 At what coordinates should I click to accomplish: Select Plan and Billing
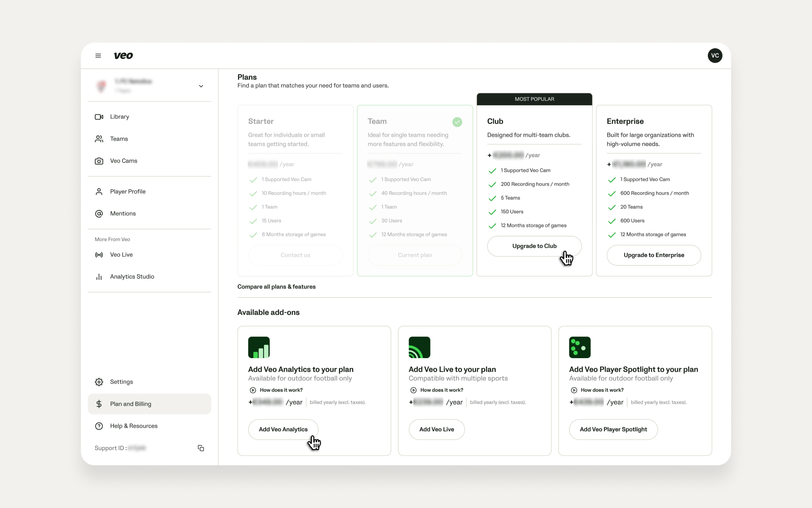(149, 404)
